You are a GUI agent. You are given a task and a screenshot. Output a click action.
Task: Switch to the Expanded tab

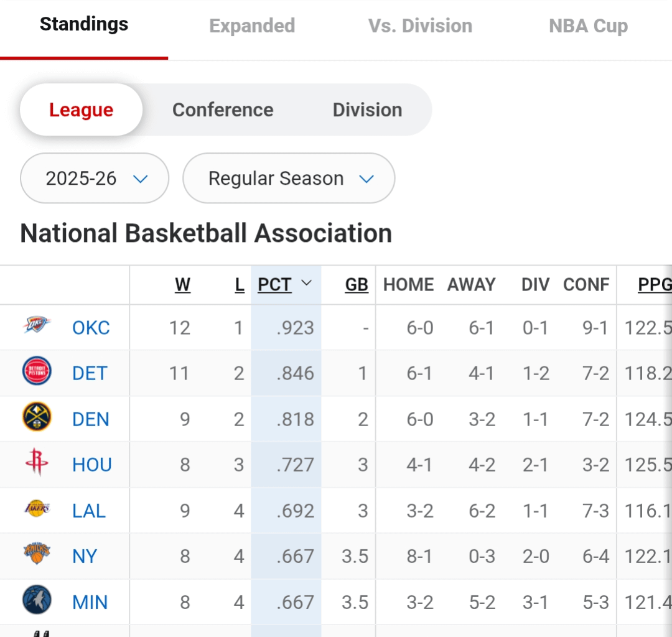point(252,26)
